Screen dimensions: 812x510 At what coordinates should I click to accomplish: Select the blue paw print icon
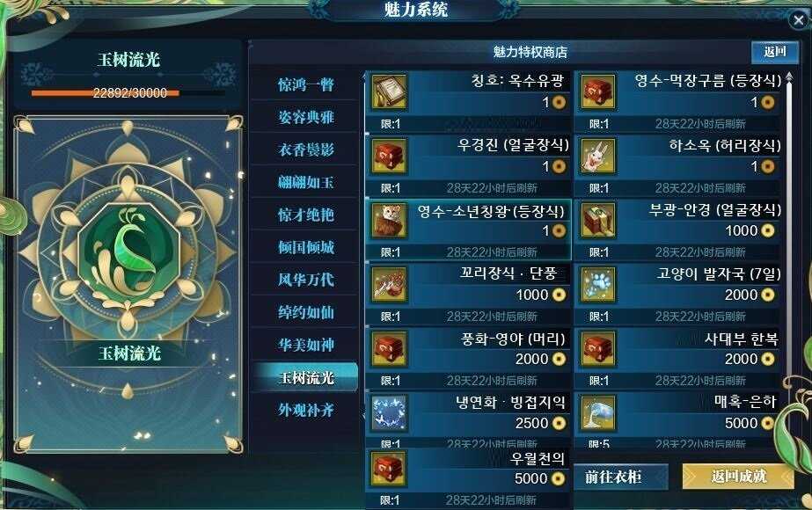597,285
